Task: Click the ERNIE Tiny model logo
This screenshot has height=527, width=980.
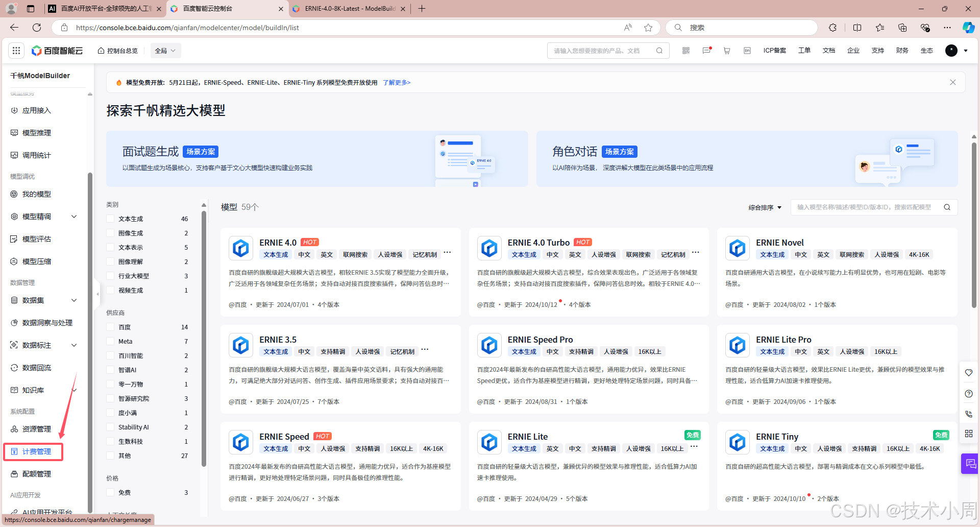Action: 738,443
